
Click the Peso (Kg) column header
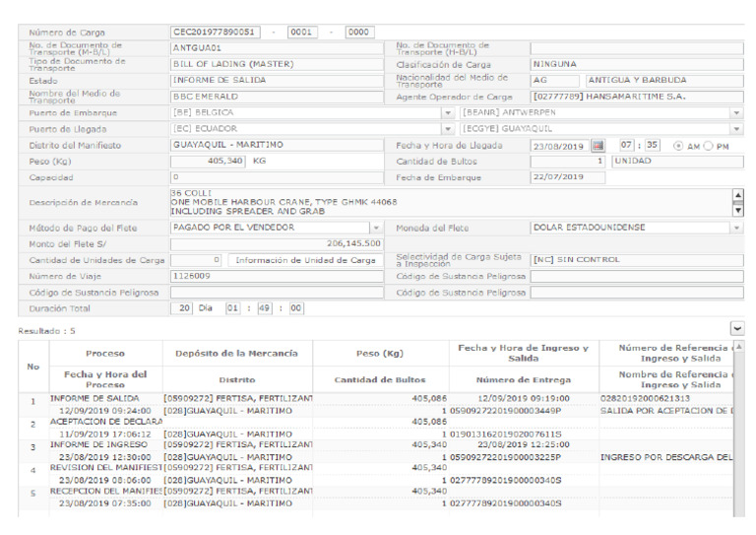coord(380,354)
